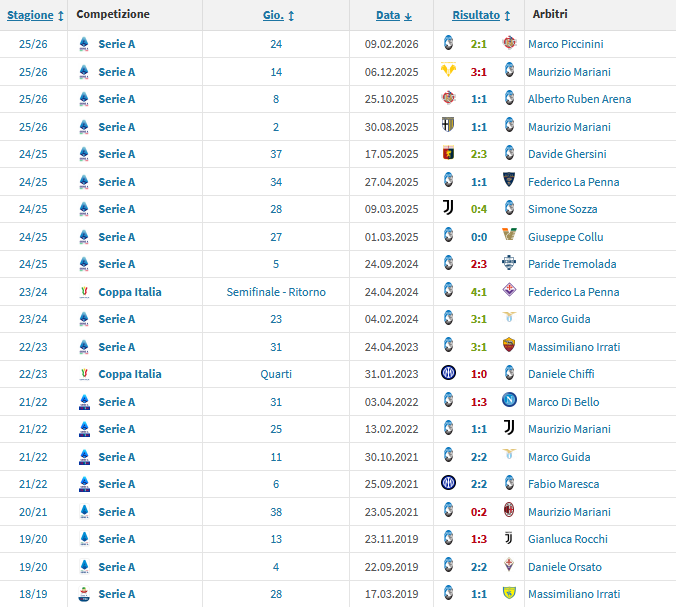Click the Hellas Verona crest in 06.12.2025 row
The image size is (676, 607).
(x=448, y=71)
